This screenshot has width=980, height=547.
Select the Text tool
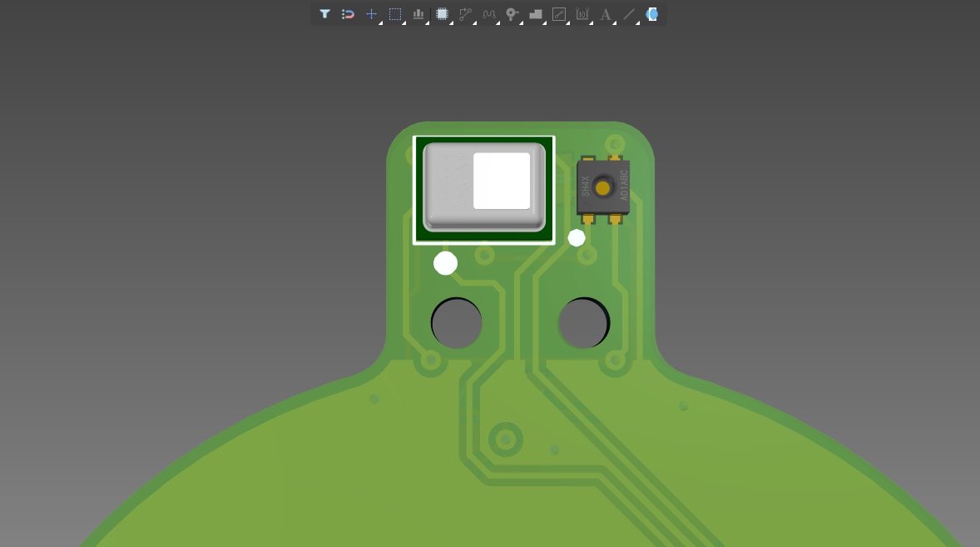(605, 13)
